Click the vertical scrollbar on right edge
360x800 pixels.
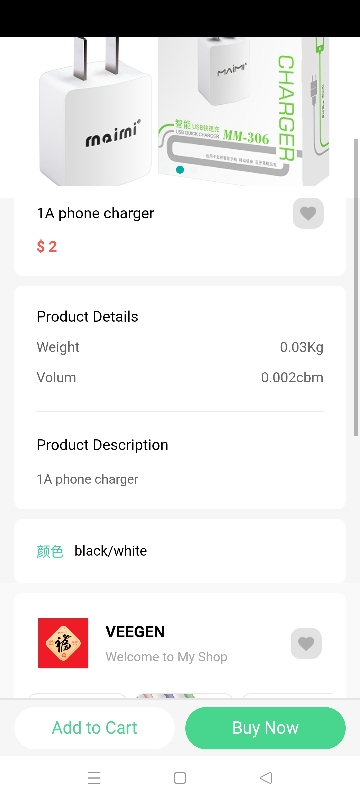(356, 287)
